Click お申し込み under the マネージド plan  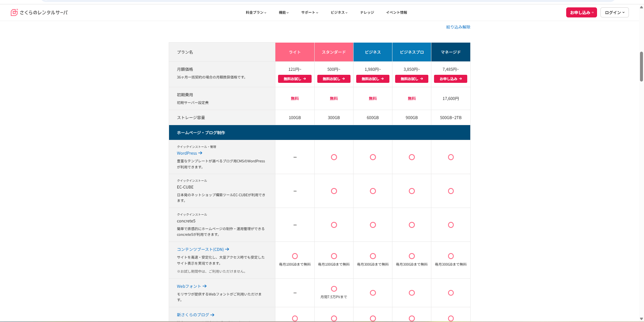tap(450, 79)
